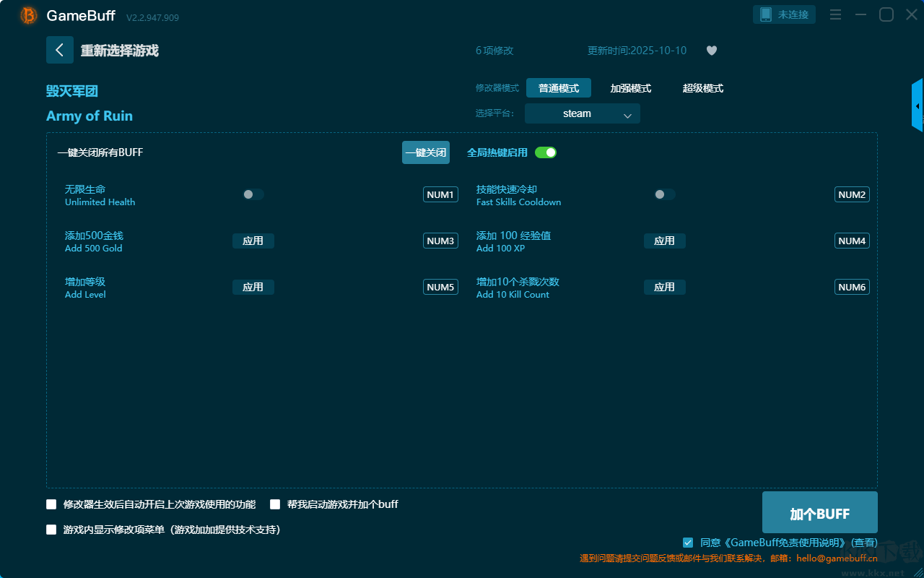Click the 一键关闭 button
The width and height of the screenshot is (924, 578).
click(x=425, y=152)
